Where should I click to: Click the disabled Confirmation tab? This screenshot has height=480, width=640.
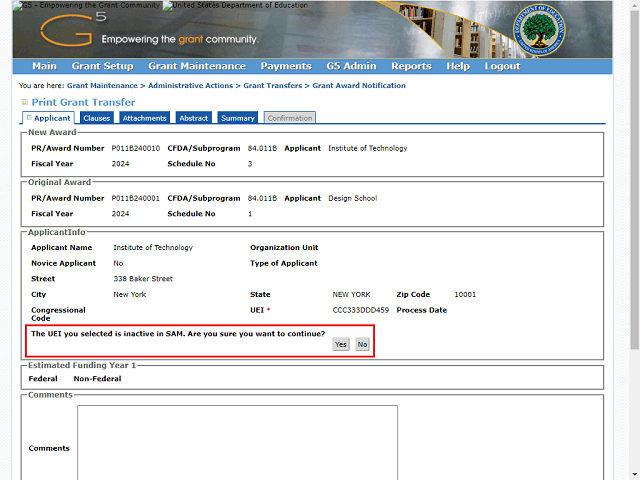tap(290, 118)
